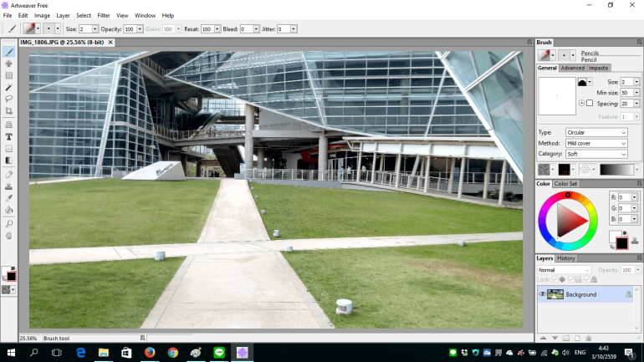This screenshot has height=362, width=644.
Task: Expand the Method dropdown set to Mild cover
Action: [596, 143]
